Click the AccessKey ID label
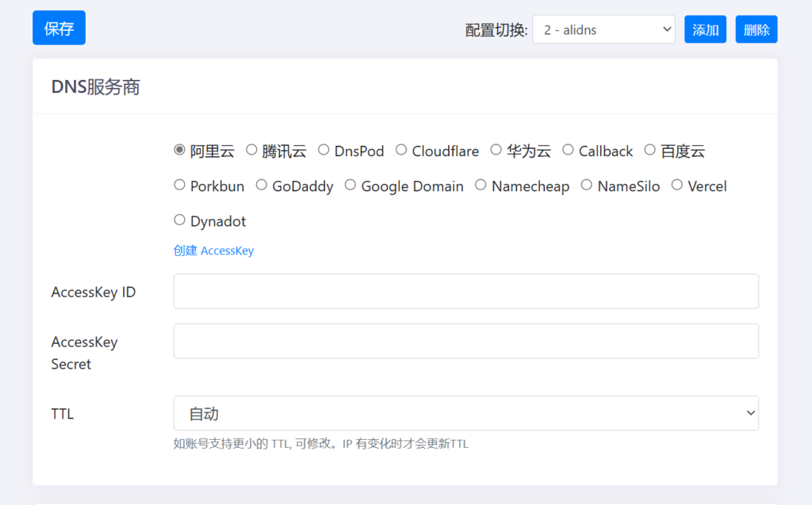 pyautogui.click(x=94, y=292)
